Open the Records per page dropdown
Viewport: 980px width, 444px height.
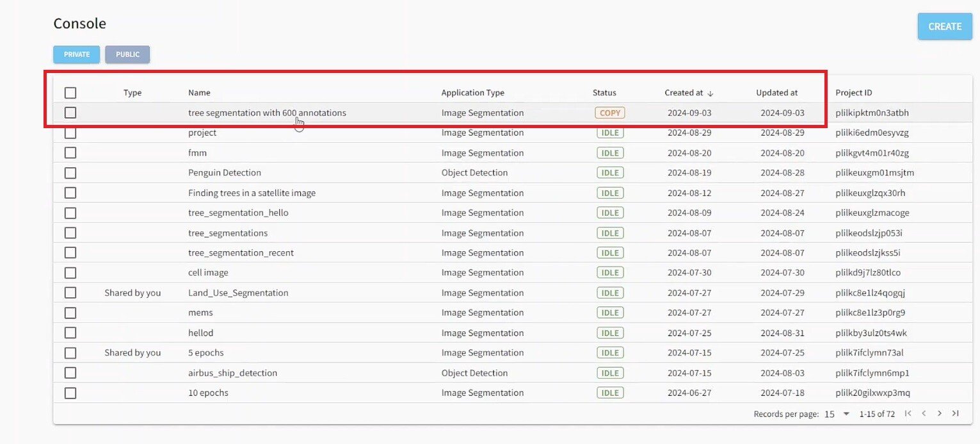(837, 414)
